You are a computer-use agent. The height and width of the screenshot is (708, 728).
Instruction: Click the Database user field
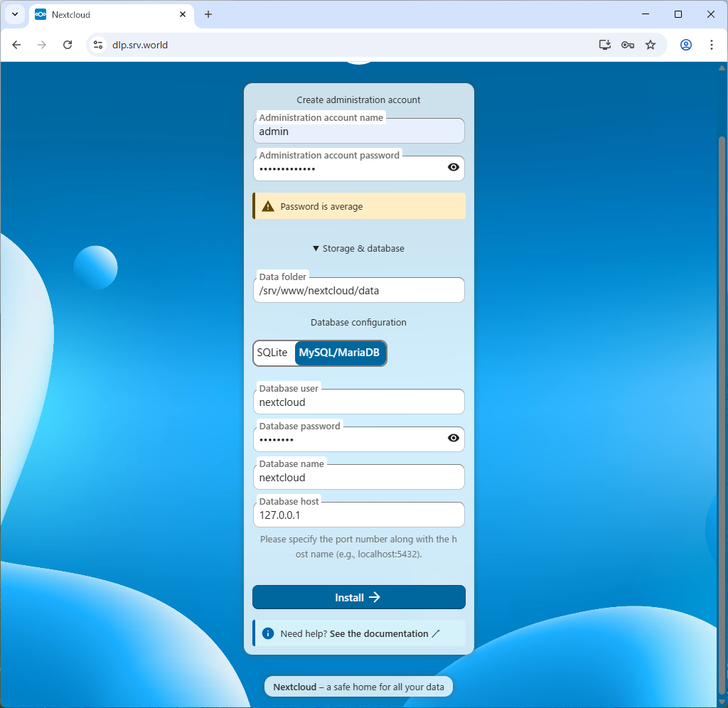pos(359,402)
